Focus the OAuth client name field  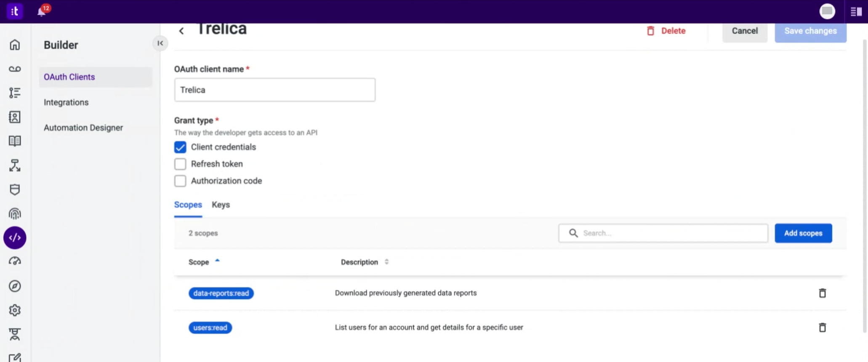[x=275, y=90]
